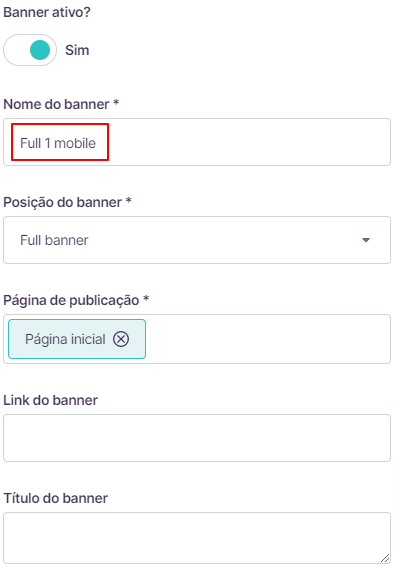Click the Título do banner label

pos(56,498)
